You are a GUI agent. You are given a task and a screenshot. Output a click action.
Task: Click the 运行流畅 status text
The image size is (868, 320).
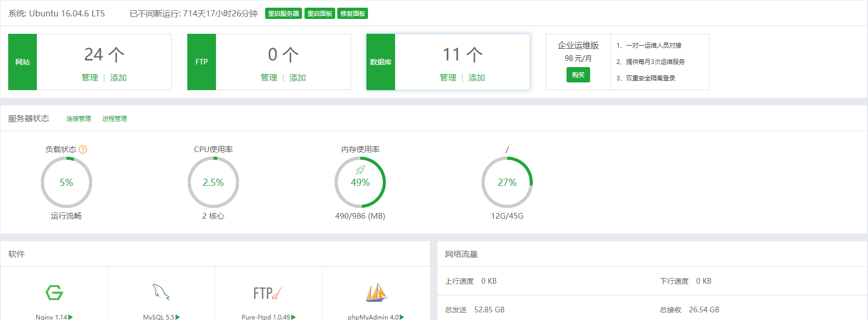(67, 216)
